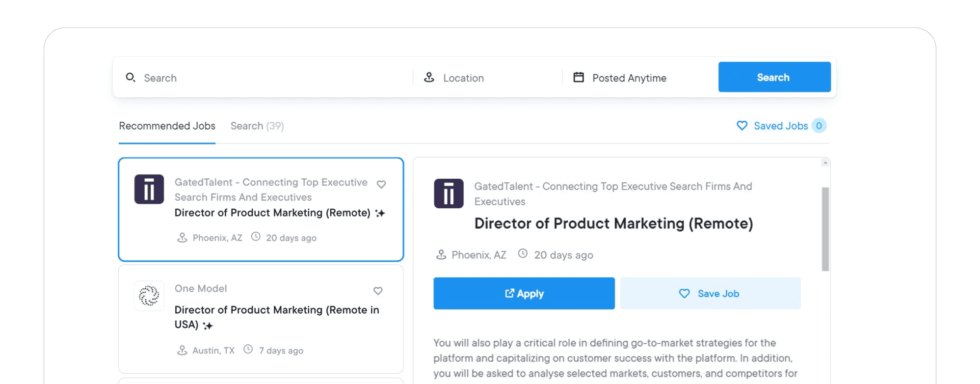Screen dimensions: 980x384
Task: Click the sparkle icon after Director of Product Marketing (Remote)
Action: 380,213
